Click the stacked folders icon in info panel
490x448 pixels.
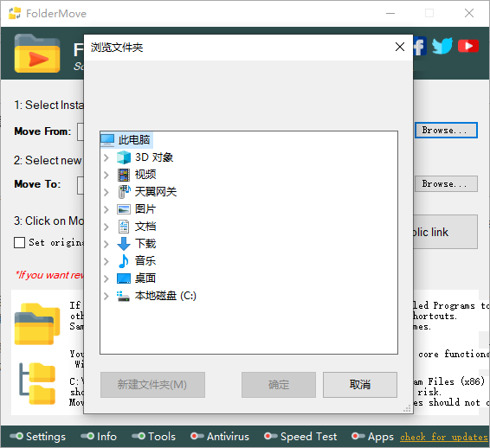(37, 323)
